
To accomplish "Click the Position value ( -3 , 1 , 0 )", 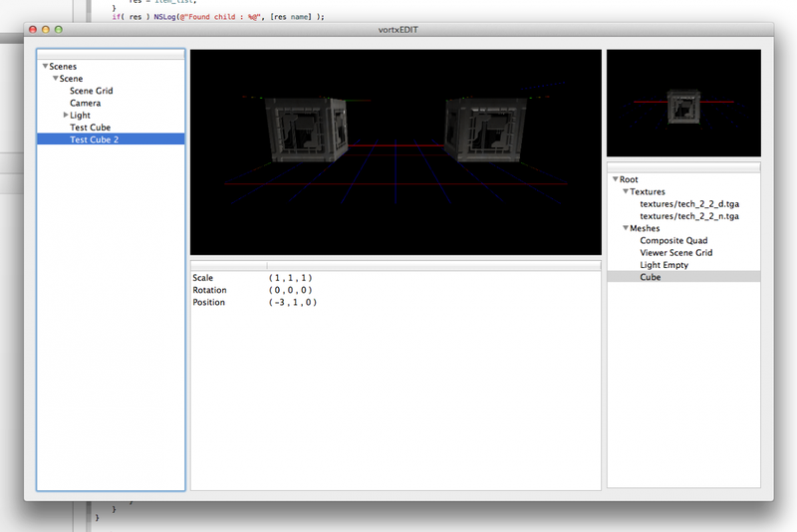I will (293, 302).
